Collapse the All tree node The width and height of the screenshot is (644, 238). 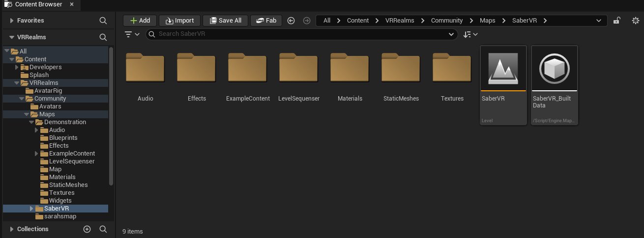tap(6, 51)
